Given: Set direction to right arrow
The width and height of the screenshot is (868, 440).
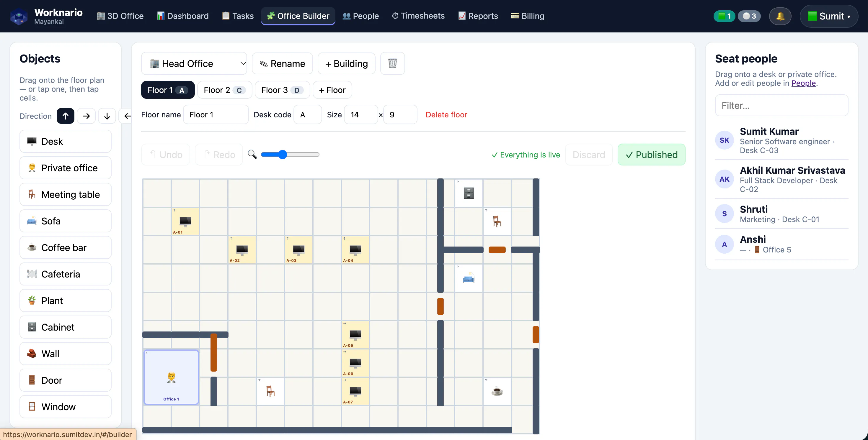Looking at the screenshot, I should [86, 116].
